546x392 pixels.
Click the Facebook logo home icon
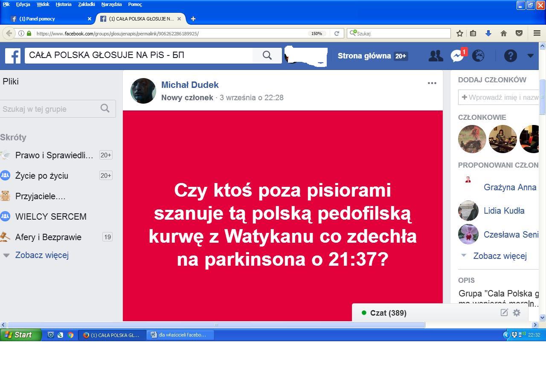tap(13, 56)
